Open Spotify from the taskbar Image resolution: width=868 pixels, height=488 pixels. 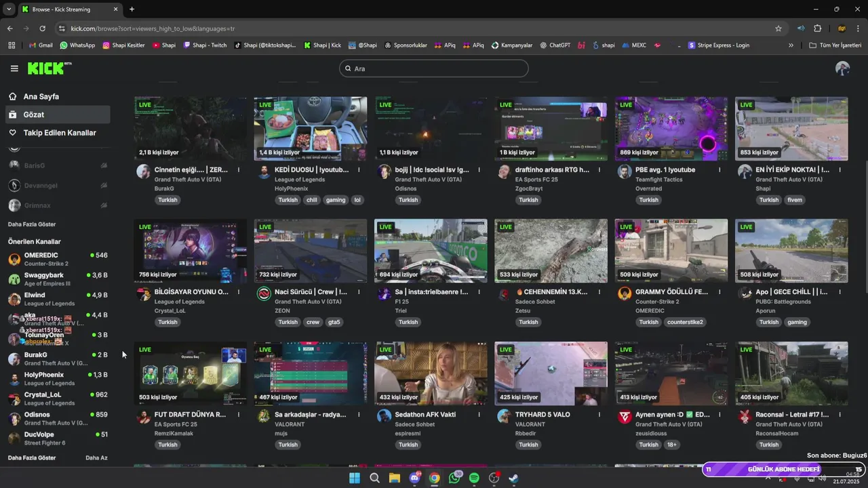(x=474, y=478)
